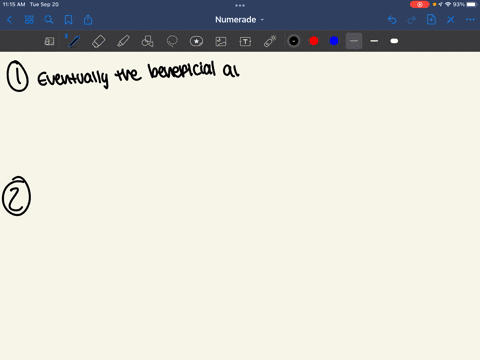Choose the Shapes tool
The image size is (480, 360).
[147, 41]
